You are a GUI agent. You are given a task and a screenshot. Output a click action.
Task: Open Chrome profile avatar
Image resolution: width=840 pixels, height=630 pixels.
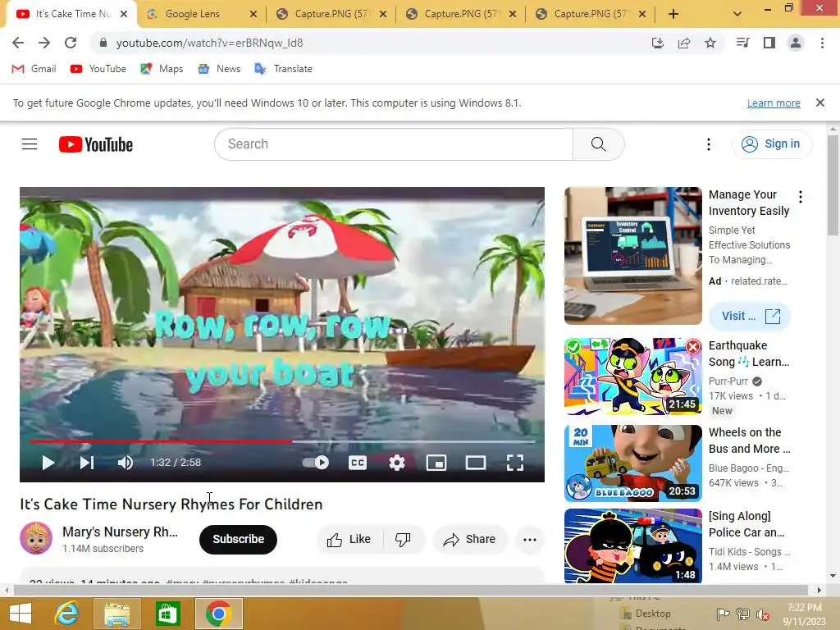click(x=796, y=43)
